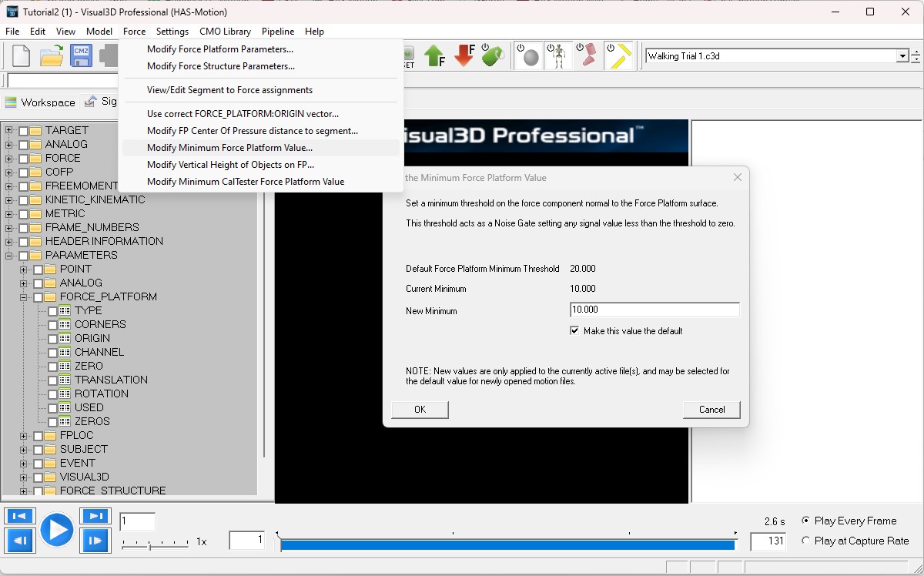Screen dimensions: 924x576
Task: Check the ZERO parameter checkbox
Action: (52, 366)
